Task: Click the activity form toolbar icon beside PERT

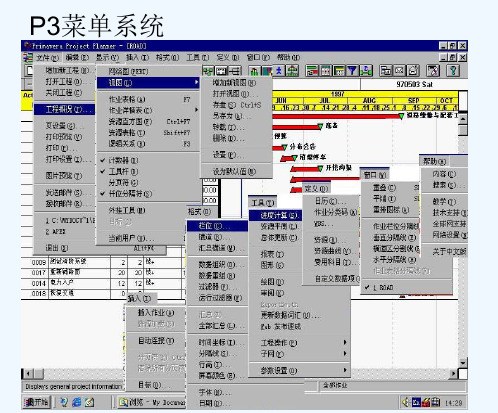Action: (x=221, y=71)
